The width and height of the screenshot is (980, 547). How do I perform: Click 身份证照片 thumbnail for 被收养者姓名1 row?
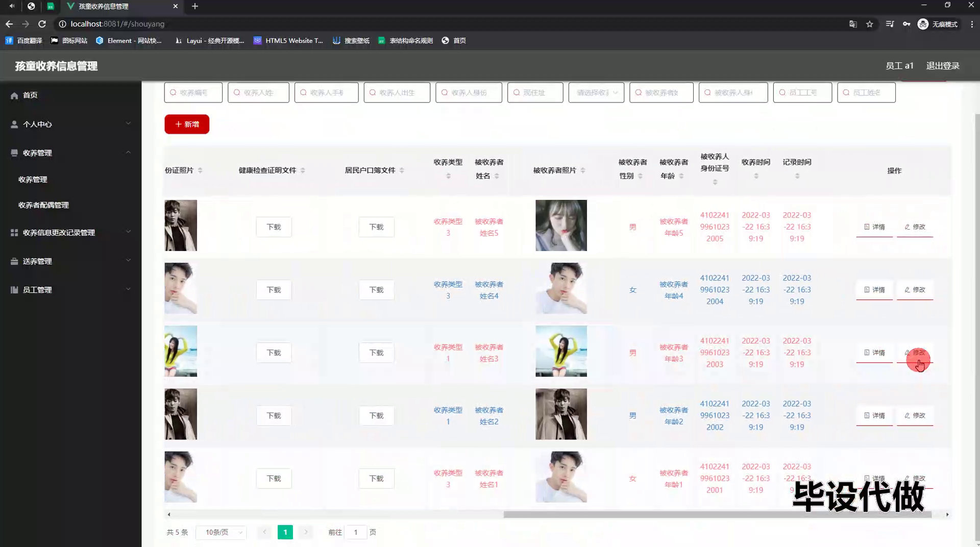coord(181,477)
